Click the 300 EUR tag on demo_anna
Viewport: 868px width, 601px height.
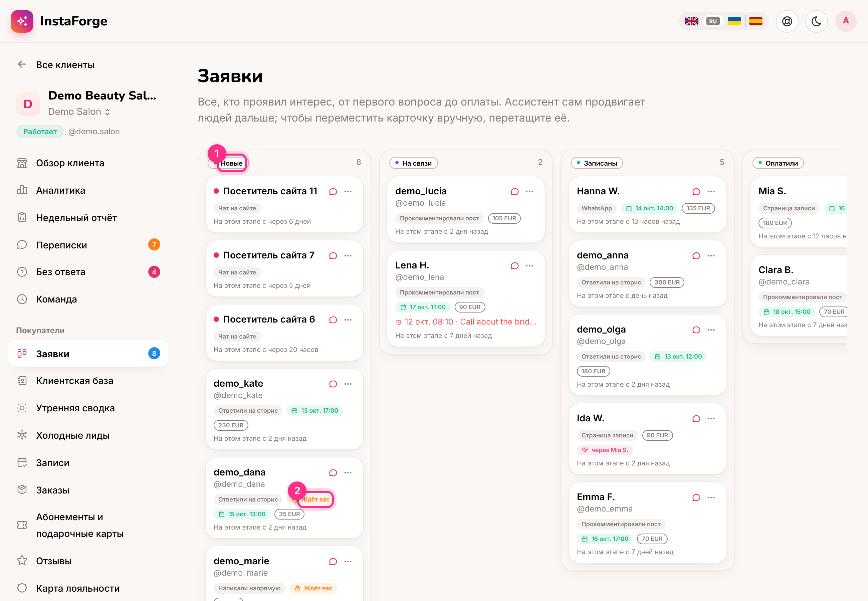click(x=667, y=282)
